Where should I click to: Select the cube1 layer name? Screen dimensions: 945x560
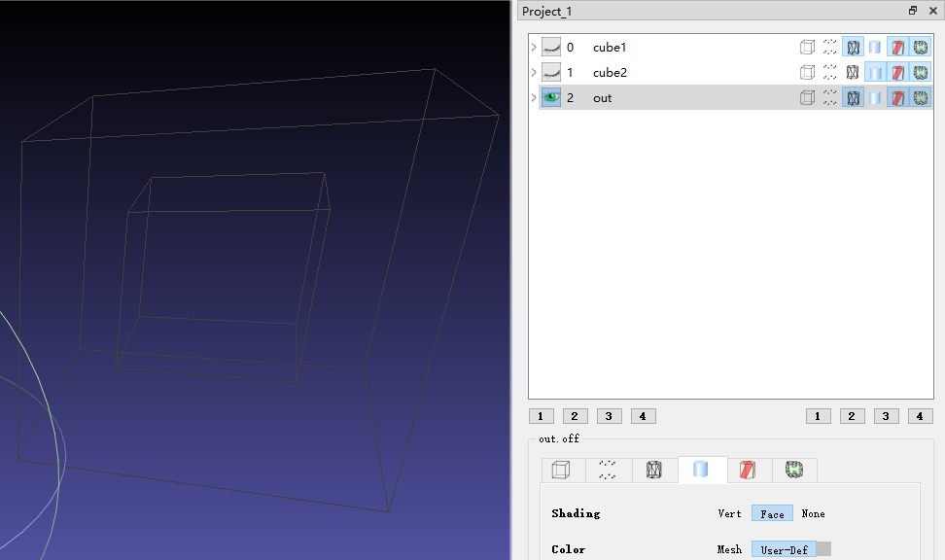(x=610, y=47)
